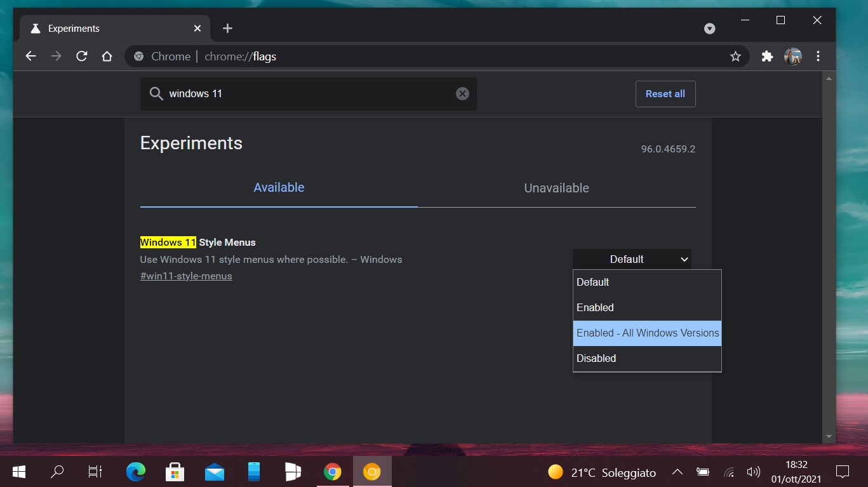Image resolution: width=868 pixels, height=487 pixels.
Task: Choose Disabled in the dropdown list
Action: click(647, 359)
